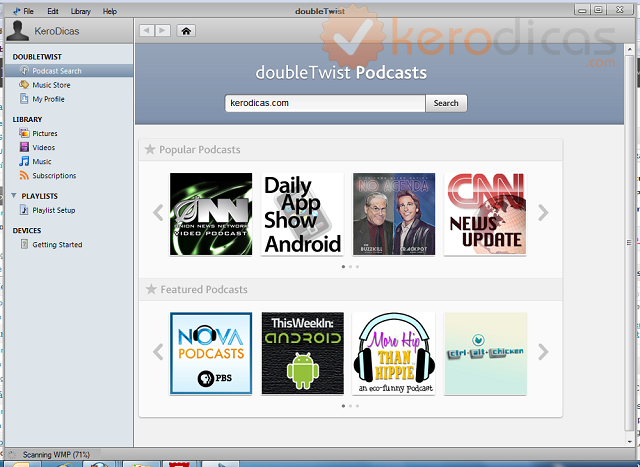
Task: Open the ctrl-alt-chicken podcast
Action: [485, 354]
